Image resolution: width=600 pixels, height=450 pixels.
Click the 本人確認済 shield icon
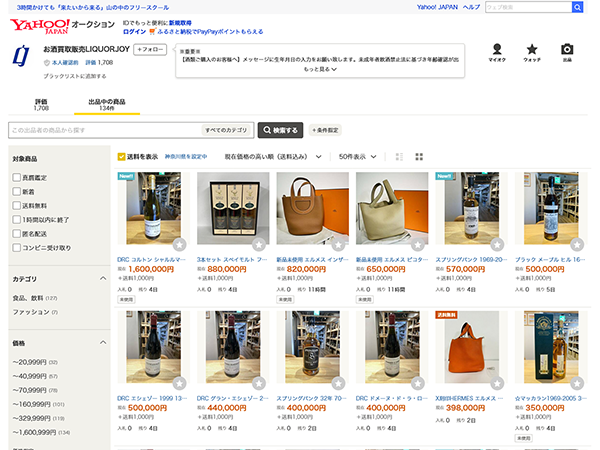click(x=47, y=62)
